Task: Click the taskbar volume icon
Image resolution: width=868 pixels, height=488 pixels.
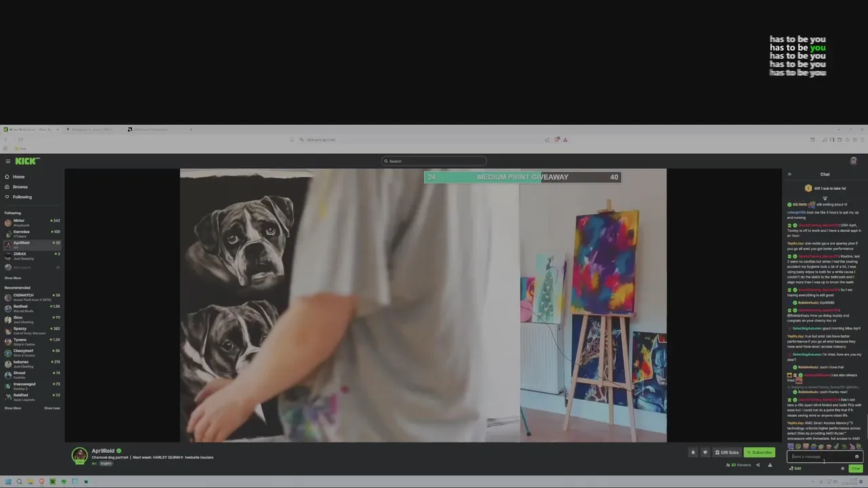Action: coord(835,482)
